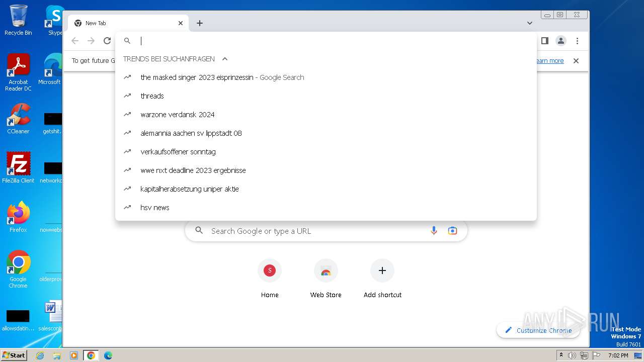The image size is (644, 362).
Task: Open Internet Explorer from taskbar
Action: (40, 355)
